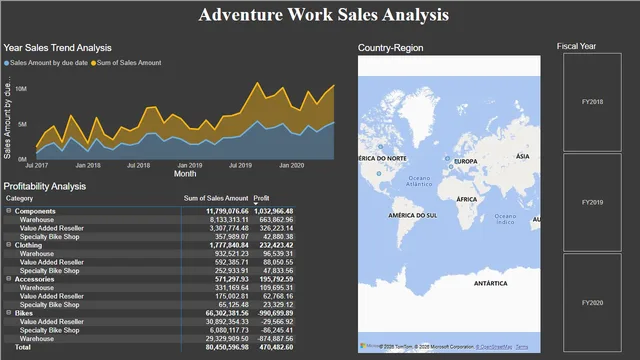Click the EUROPA label on the map
This screenshot has width=640, height=360.
click(466, 162)
